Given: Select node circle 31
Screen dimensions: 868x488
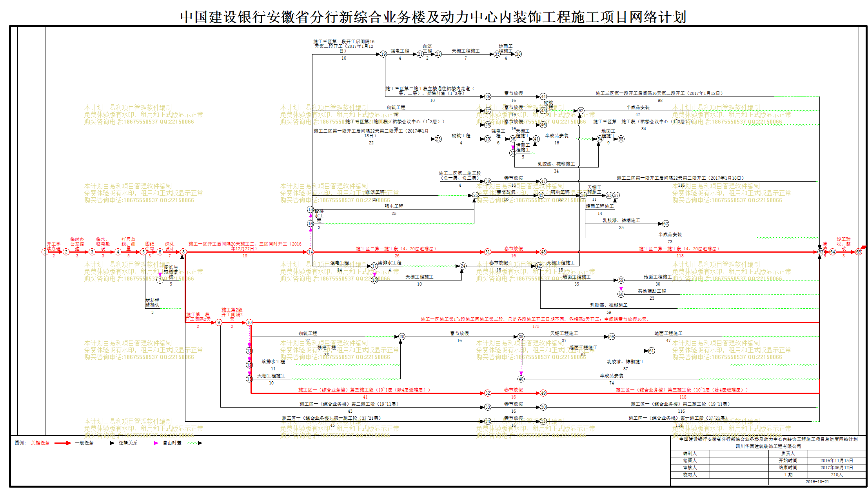Looking at the screenshot, I should (488, 252).
